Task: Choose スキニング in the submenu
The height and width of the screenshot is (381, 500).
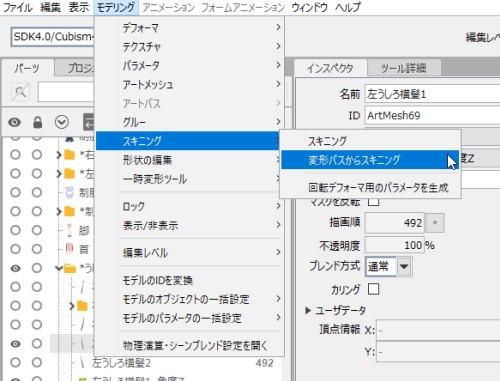Action: tap(370, 141)
